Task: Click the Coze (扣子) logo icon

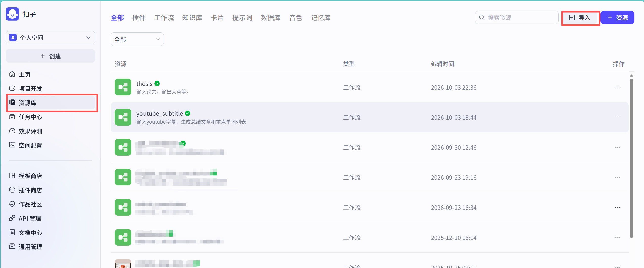Action: point(12,14)
